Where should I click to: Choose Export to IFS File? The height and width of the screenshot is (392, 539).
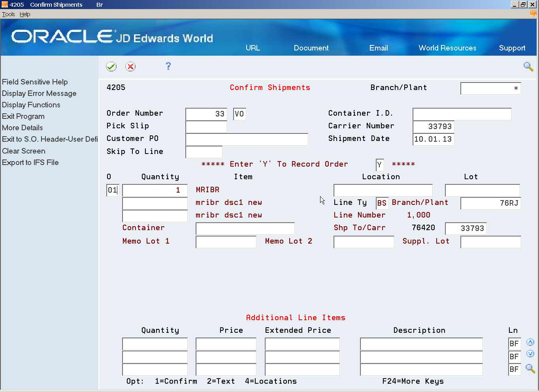click(30, 162)
